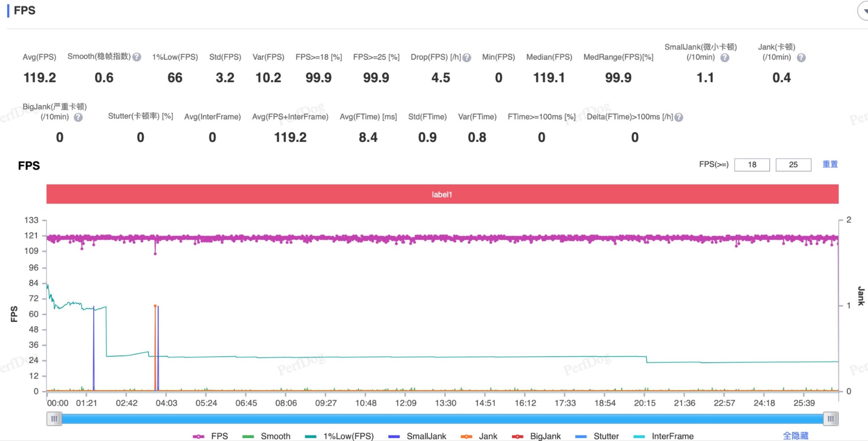Click Median(FPS) value 119.1

[x=549, y=78]
